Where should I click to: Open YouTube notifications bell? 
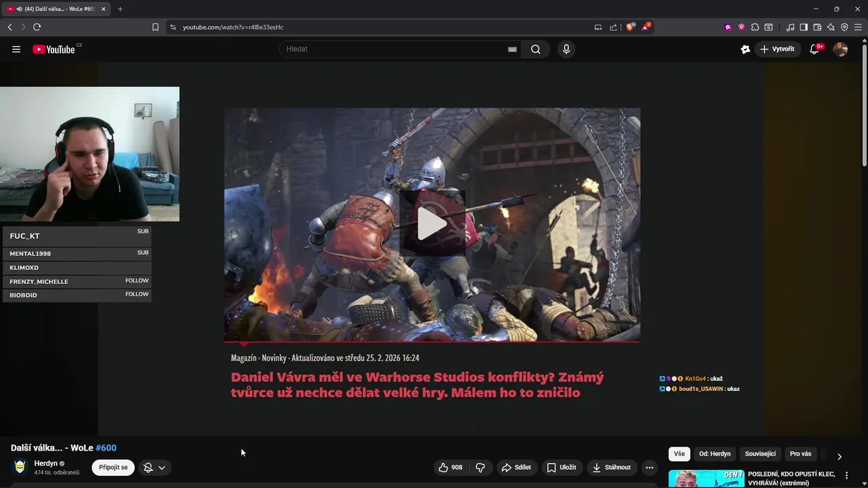(x=815, y=49)
